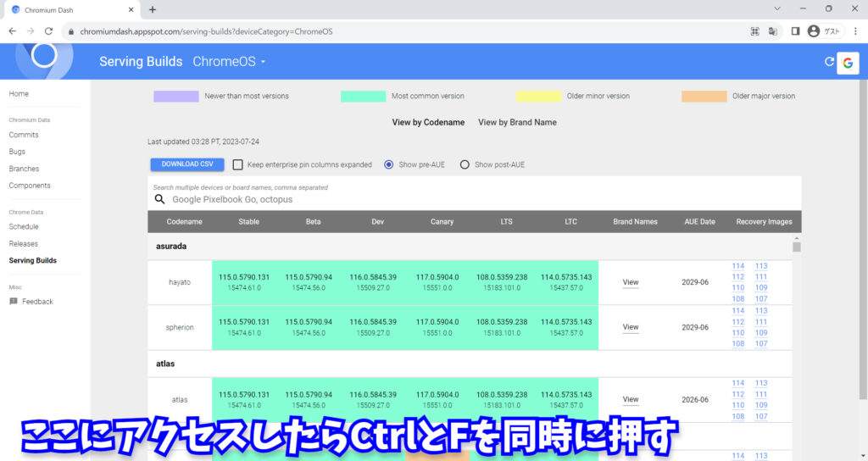
Task: Open the guest profile menu in toolbar
Action: [x=822, y=31]
